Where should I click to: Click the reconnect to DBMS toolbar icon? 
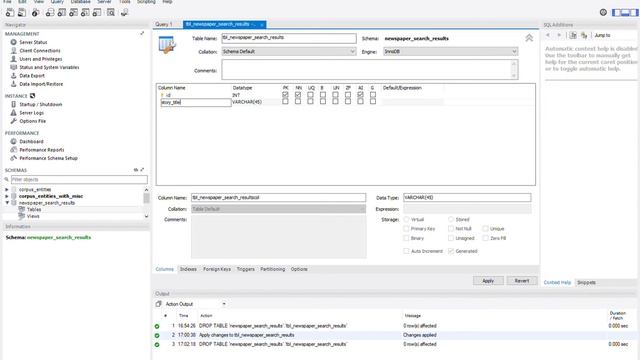[x=124, y=13]
